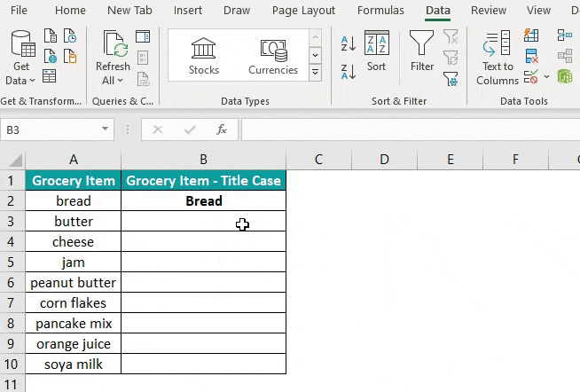Click Remove Duplicates icon

tap(531, 56)
